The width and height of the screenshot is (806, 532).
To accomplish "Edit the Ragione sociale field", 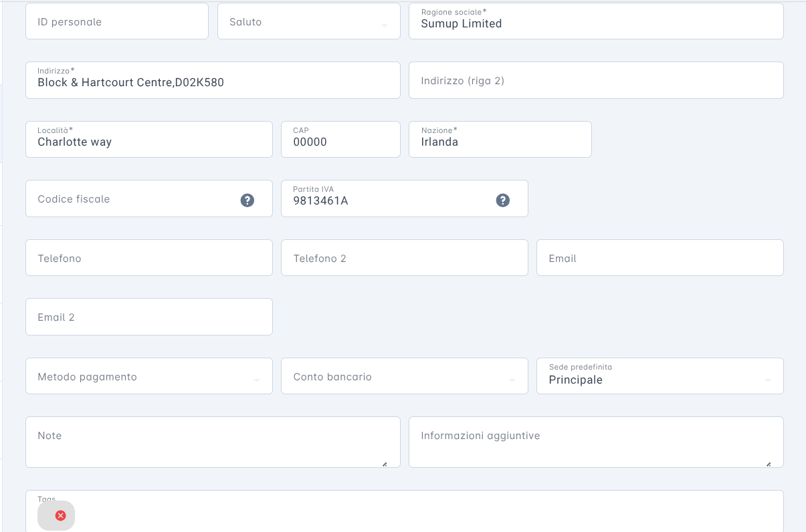I will pos(596,21).
